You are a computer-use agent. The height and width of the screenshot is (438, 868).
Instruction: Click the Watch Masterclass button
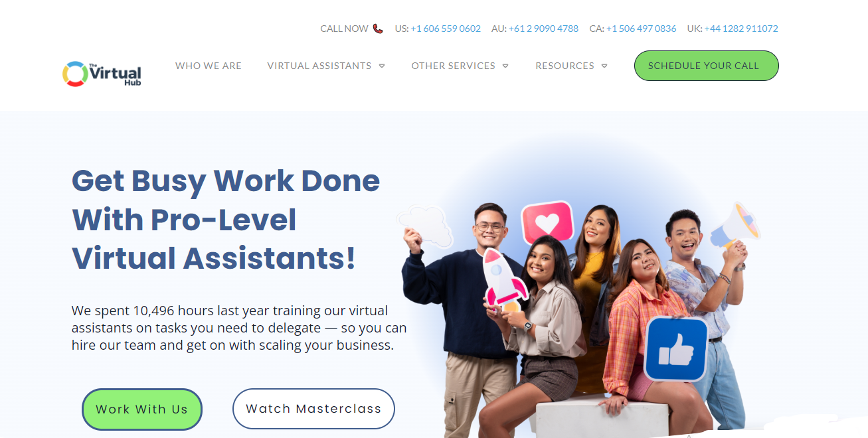tap(313, 409)
